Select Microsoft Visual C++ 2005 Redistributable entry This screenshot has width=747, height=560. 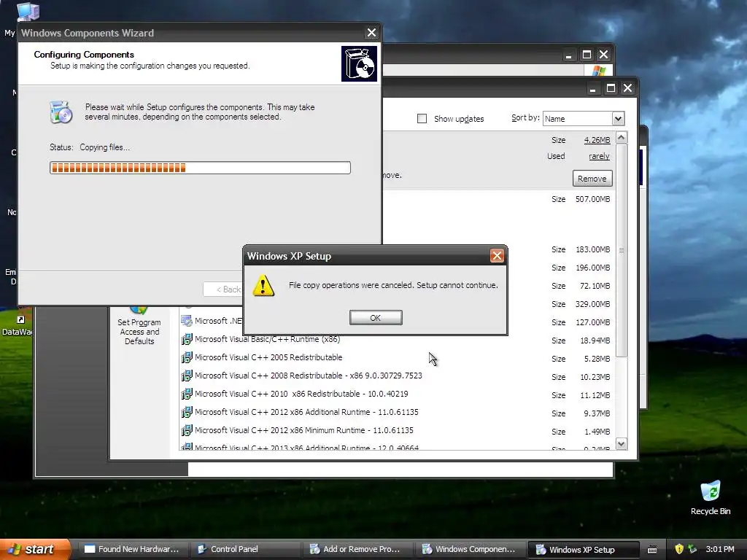click(x=268, y=357)
